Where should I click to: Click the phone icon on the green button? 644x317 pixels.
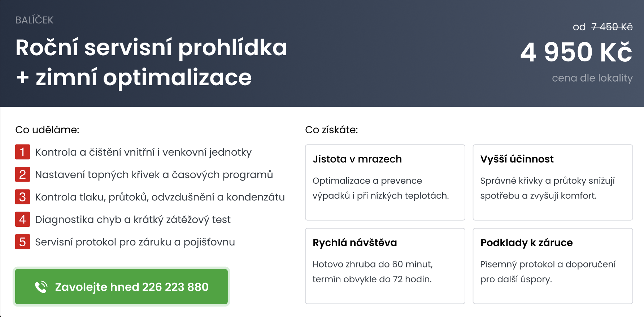[41, 287]
